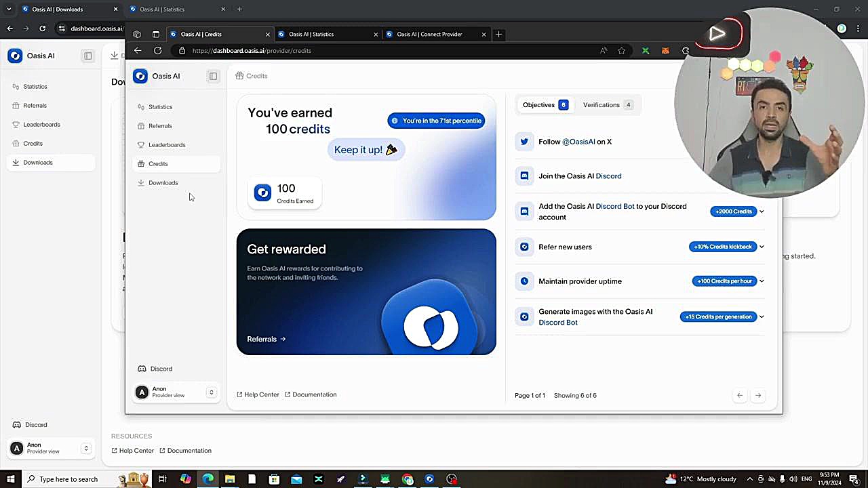The width and height of the screenshot is (868, 488).
Task: Expand Maintain provider uptime objective
Action: [762, 281]
